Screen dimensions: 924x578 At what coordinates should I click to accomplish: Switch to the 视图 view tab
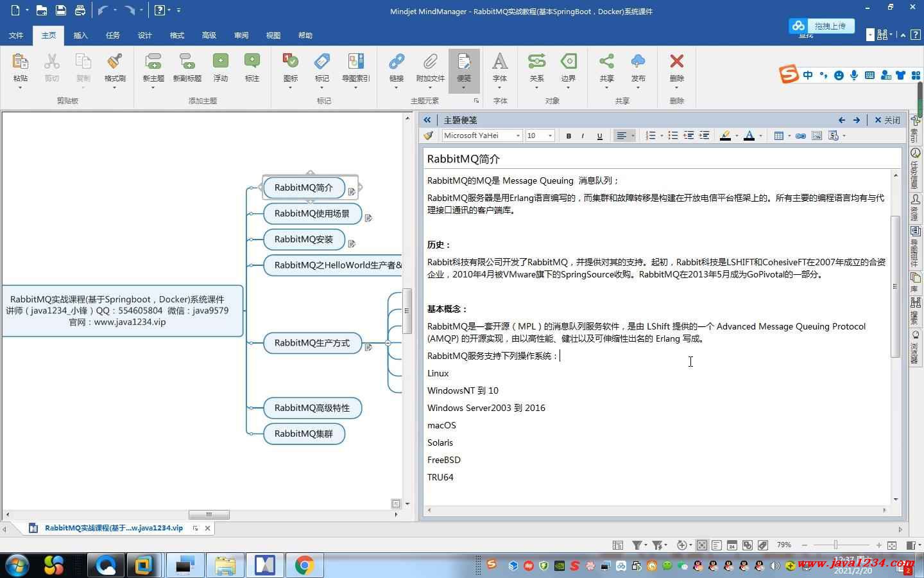point(273,35)
